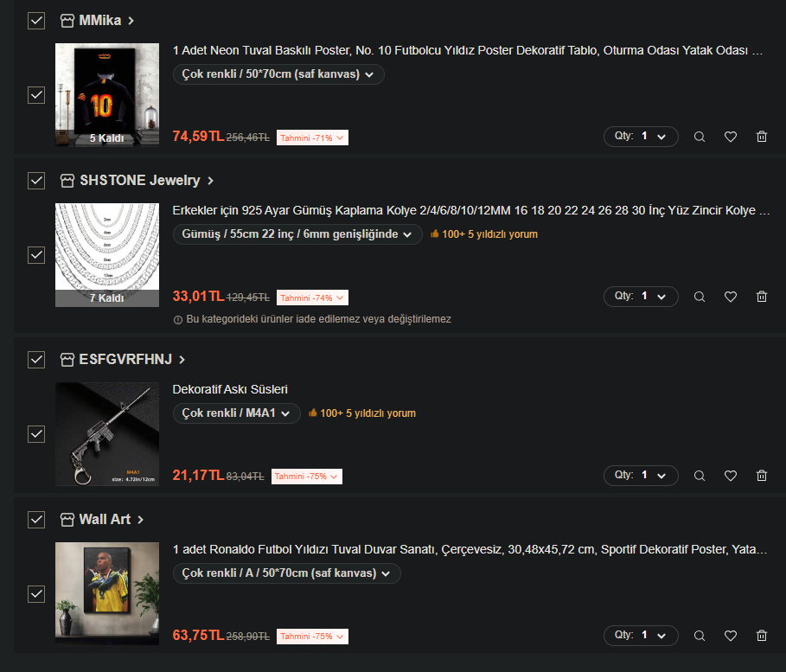Search similar items for neon poster
The height and width of the screenshot is (672, 786).
pyautogui.click(x=700, y=137)
